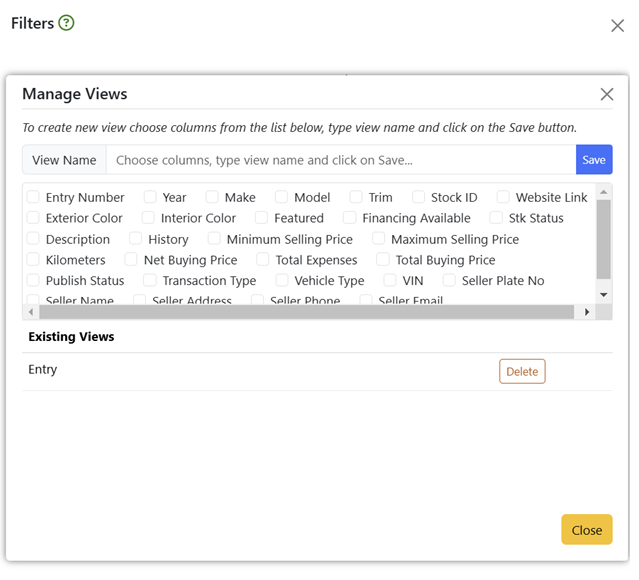Click left arrow of horizontal scrollbar
This screenshot has width=639, height=580.
(31, 312)
